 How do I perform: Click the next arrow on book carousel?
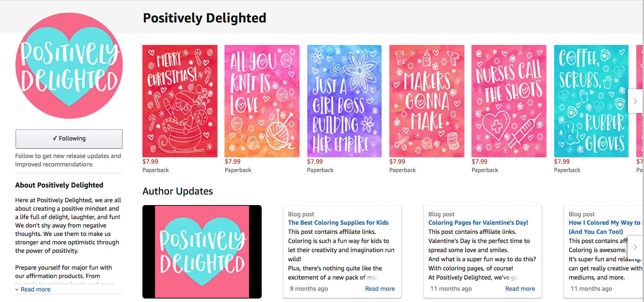[x=635, y=101]
